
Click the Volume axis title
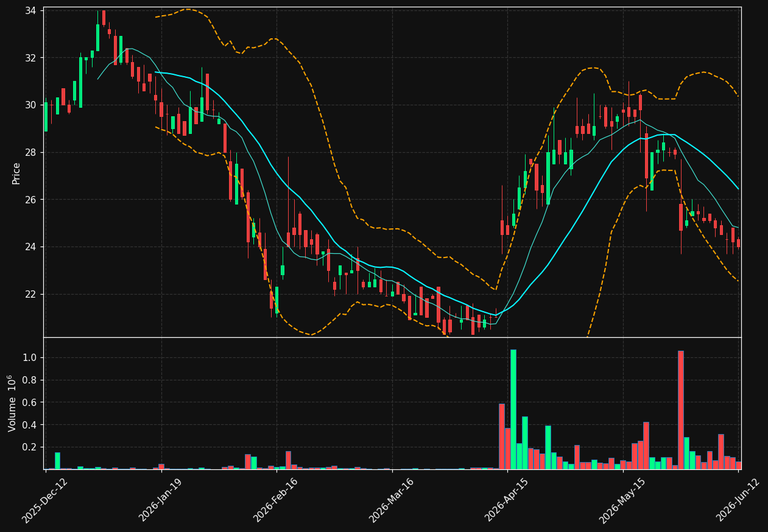click(x=12, y=403)
